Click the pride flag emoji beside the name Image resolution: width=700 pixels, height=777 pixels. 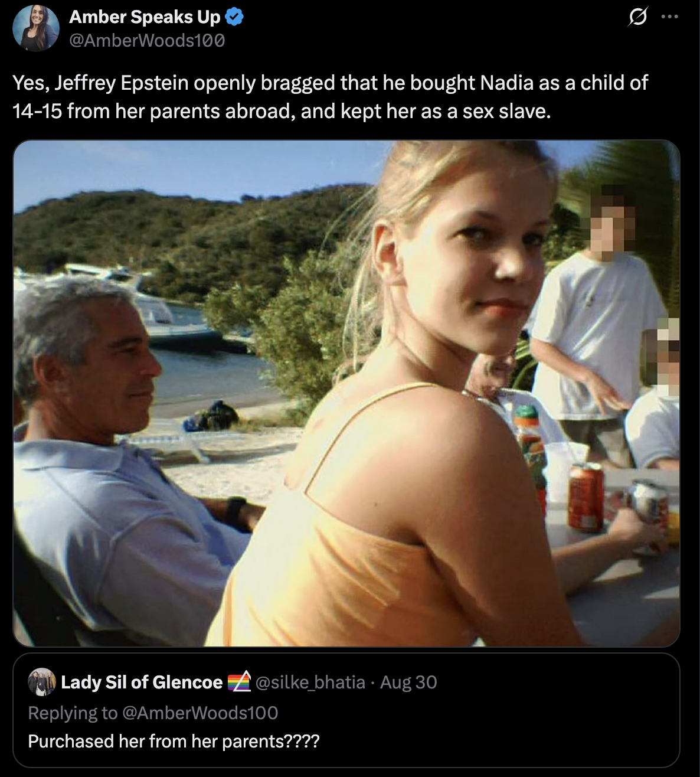coord(239,682)
